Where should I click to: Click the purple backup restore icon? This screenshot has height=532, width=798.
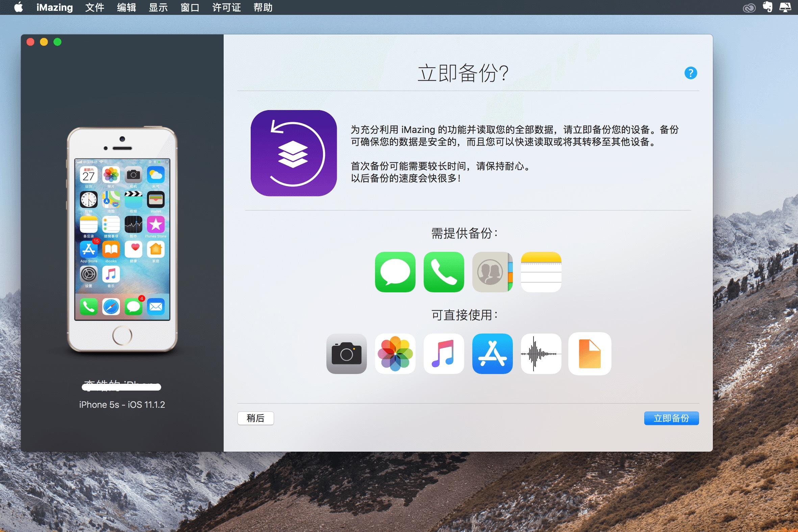pyautogui.click(x=293, y=153)
